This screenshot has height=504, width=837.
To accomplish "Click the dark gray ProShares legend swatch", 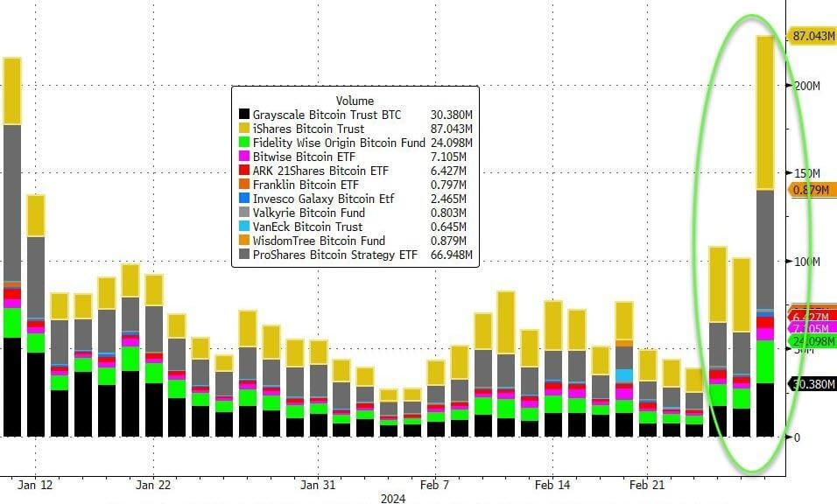I will click(x=244, y=254).
